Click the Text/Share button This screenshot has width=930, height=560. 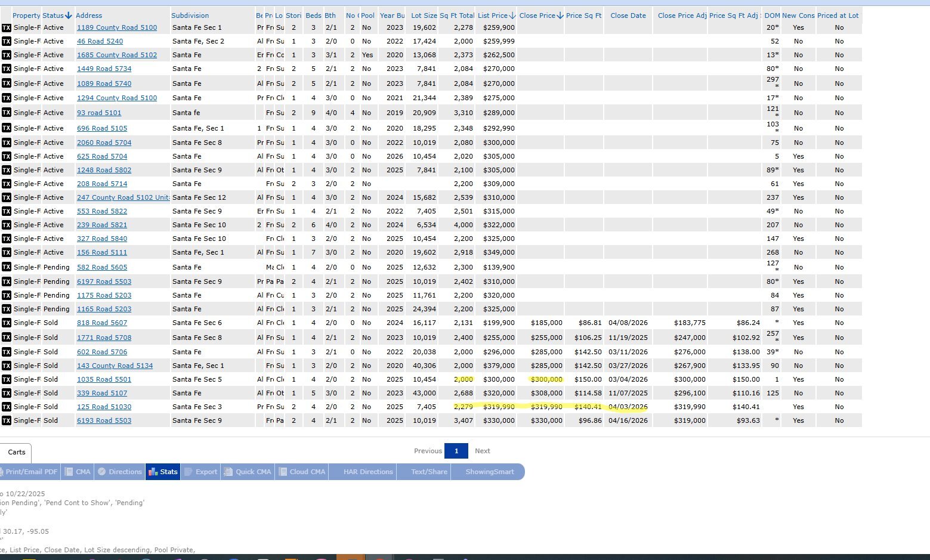tap(429, 472)
